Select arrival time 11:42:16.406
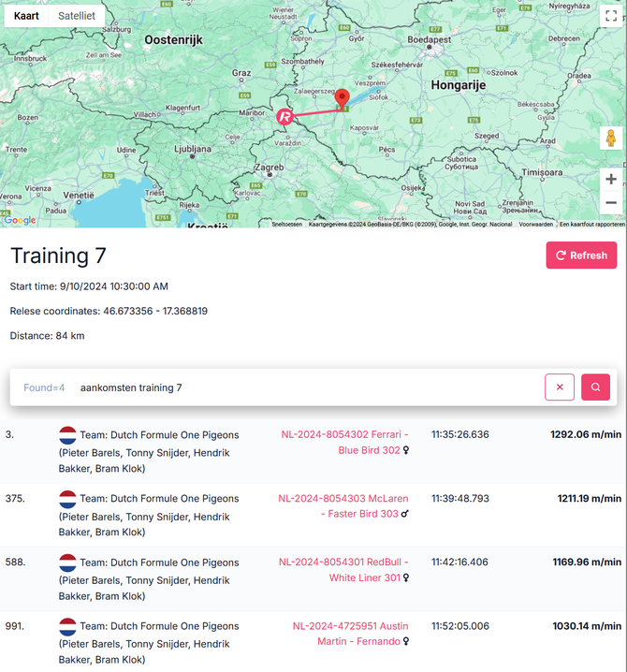Viewport: 627px width, 672px height. [459, 562]
